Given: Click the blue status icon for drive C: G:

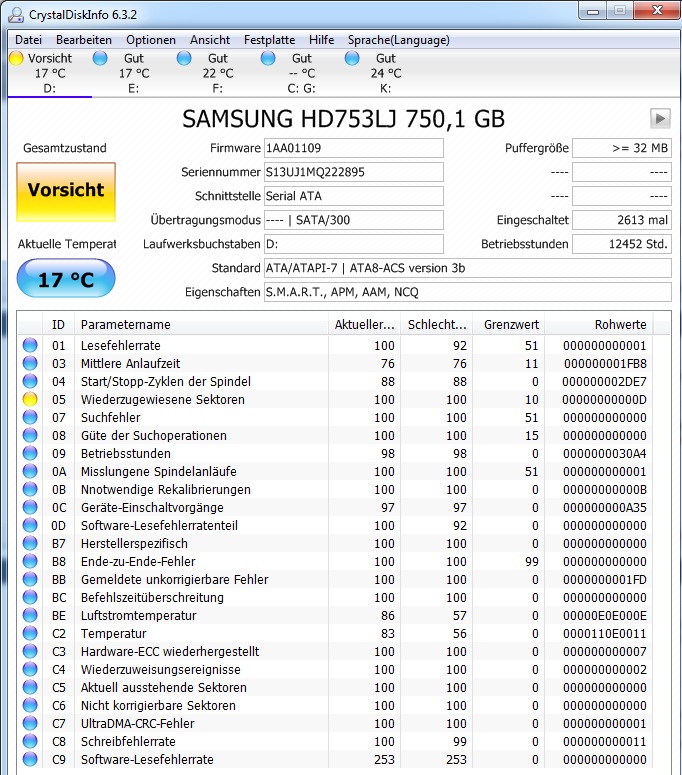Looking at the screenshot, I should pos(268,58).
